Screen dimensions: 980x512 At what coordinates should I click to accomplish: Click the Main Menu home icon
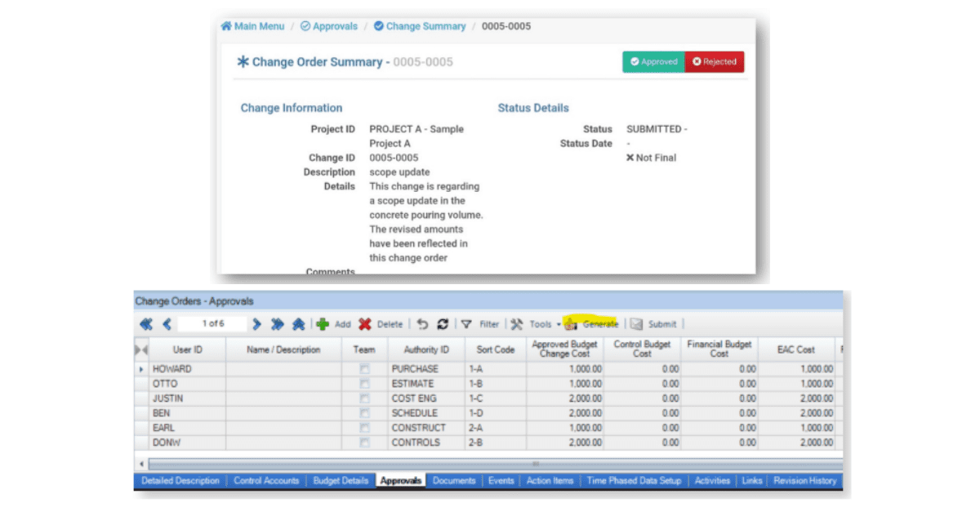coord(226,26)
